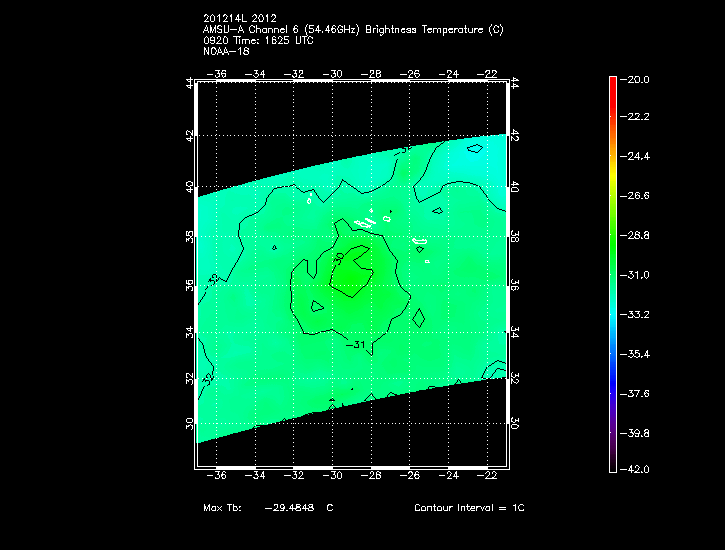Select the -26.6 colorbar tick label
The image size is (725, 550).
[x=636, y=196]
